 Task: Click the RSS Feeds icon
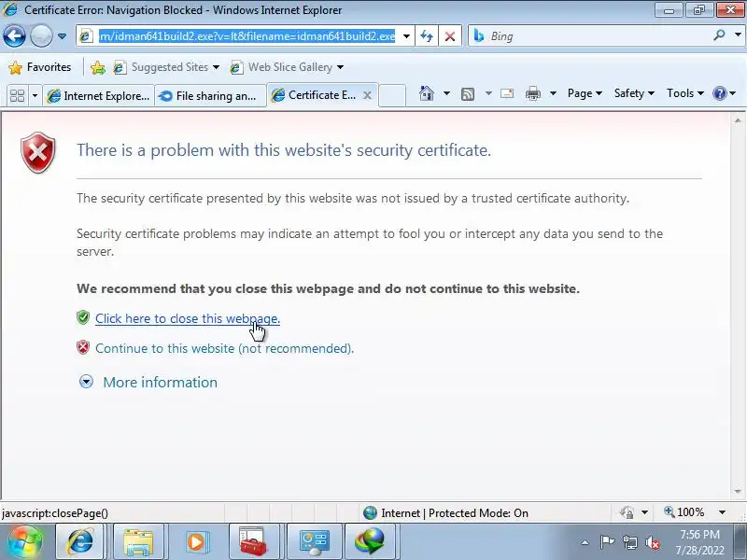(x=468, y=94)
